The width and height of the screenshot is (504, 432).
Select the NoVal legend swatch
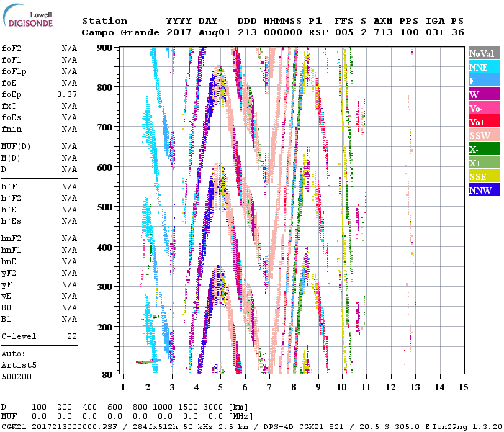click(482, 53)
